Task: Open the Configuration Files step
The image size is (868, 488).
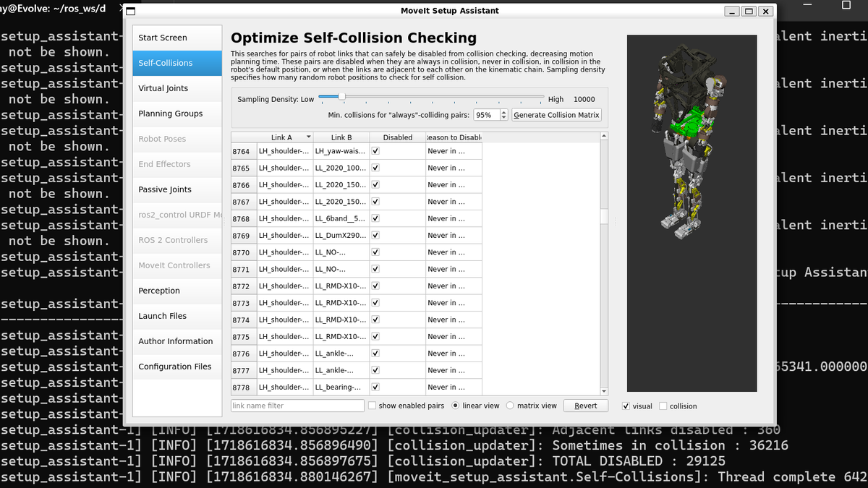Action: coord(177,367)
